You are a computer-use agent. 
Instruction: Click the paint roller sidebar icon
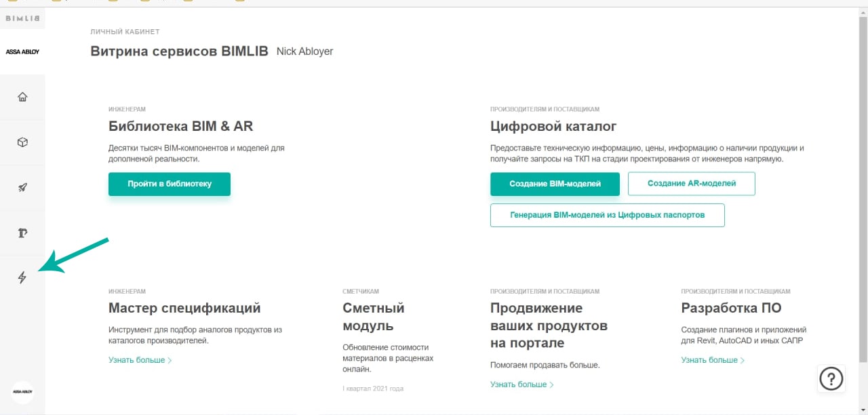(22, 233)
